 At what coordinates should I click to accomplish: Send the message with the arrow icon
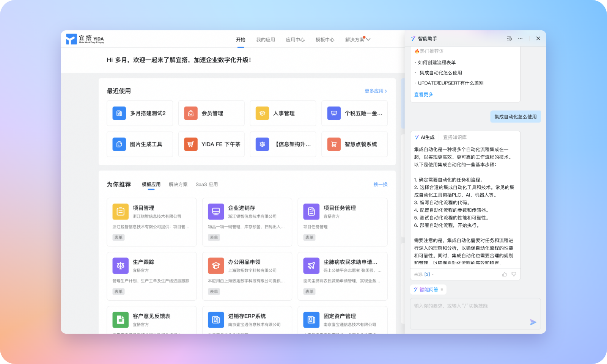[x=533, y=322]
